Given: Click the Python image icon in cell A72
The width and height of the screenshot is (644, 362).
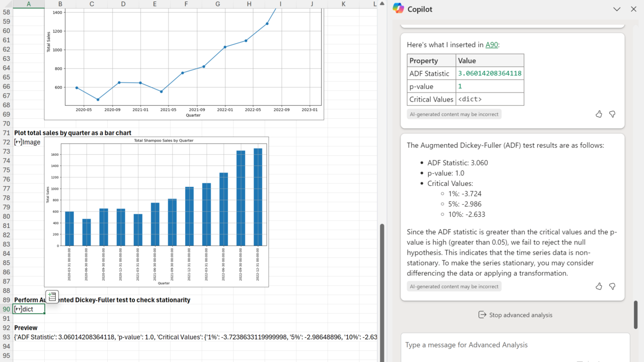Looking at the screenshot, I should pyautogui.click(x=18, y=142).
